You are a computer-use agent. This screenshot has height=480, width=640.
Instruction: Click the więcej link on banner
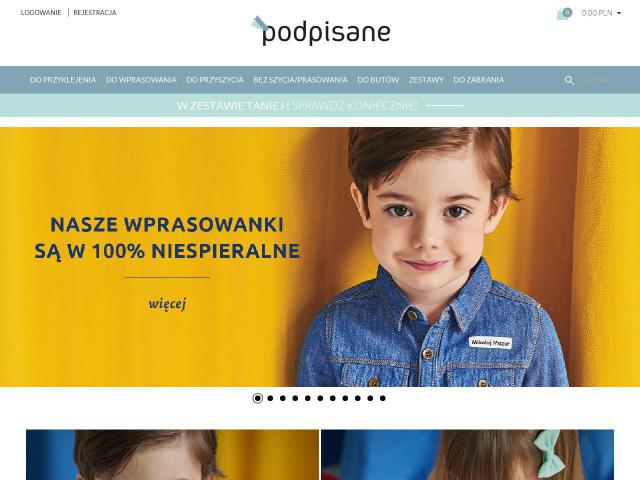click(167, 304)
